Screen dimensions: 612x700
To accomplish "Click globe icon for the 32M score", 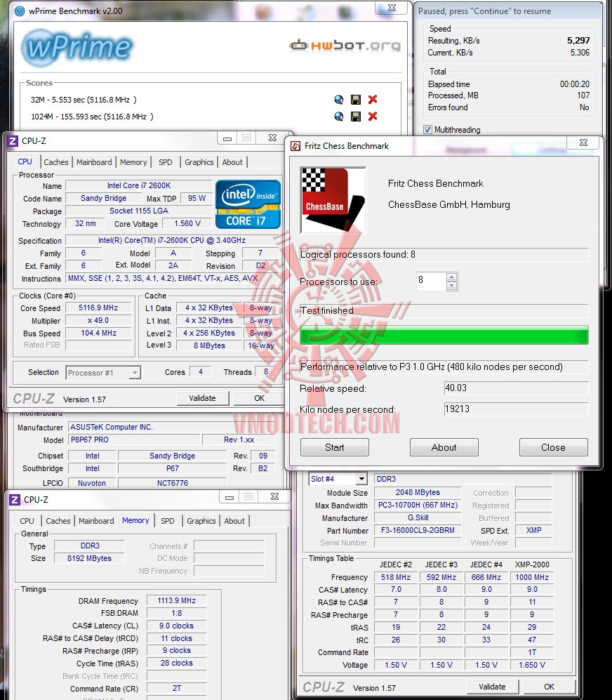I will (x=339, y=100).
